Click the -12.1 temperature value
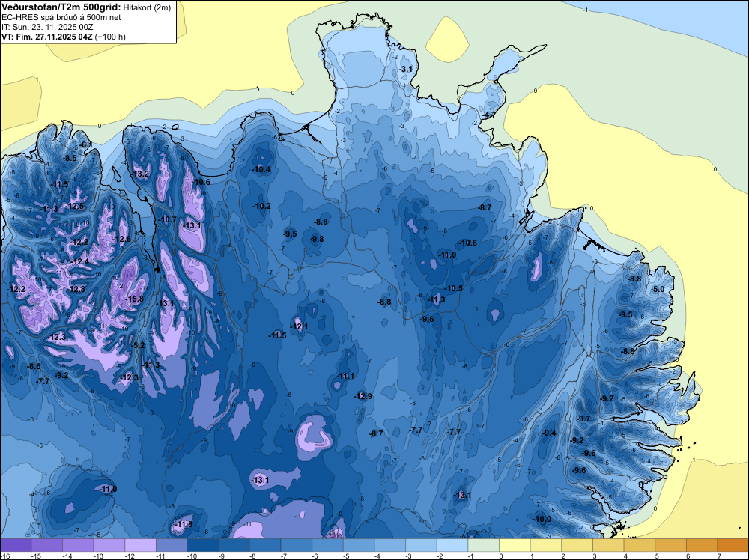Screen dimensions: 749x560 coord(300,327)
